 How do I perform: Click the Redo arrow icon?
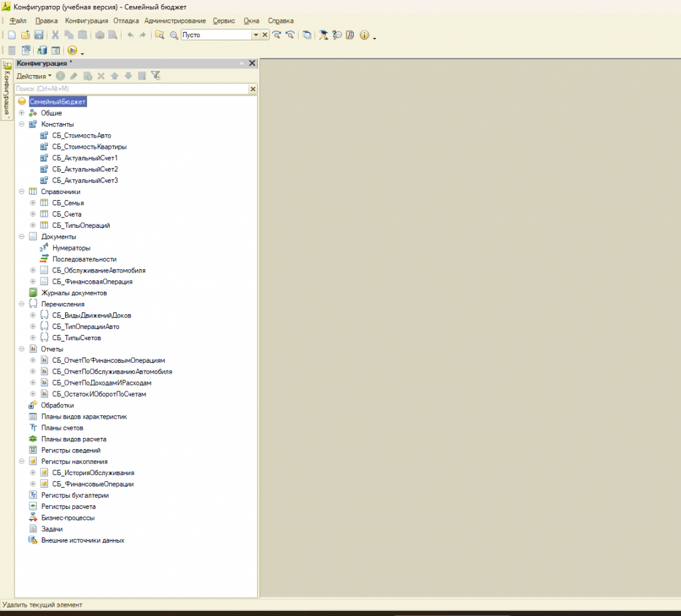[x=142, y=35]
